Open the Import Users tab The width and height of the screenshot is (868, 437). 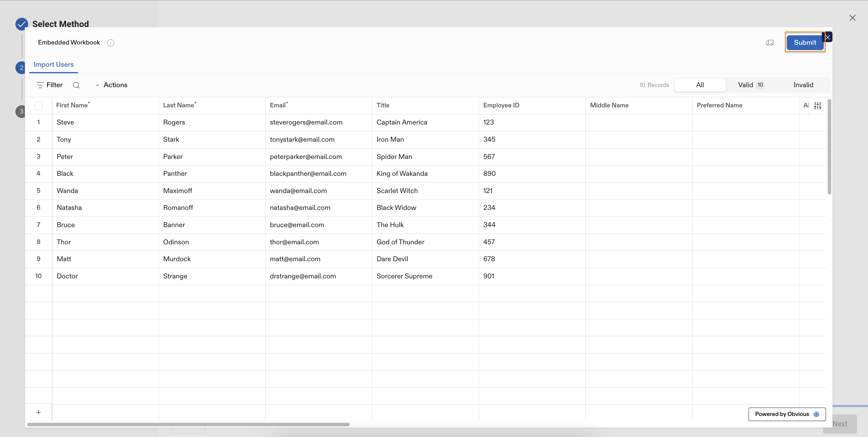coord(53,64)
